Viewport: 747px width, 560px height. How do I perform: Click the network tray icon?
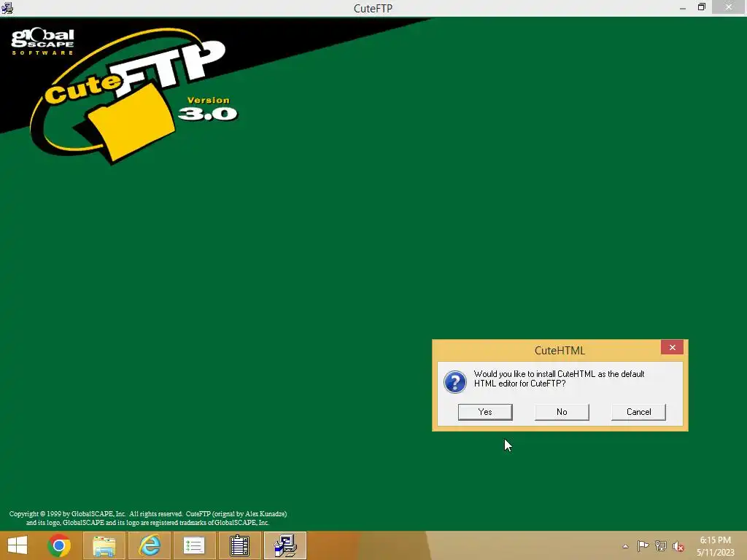tap(661, 546)
